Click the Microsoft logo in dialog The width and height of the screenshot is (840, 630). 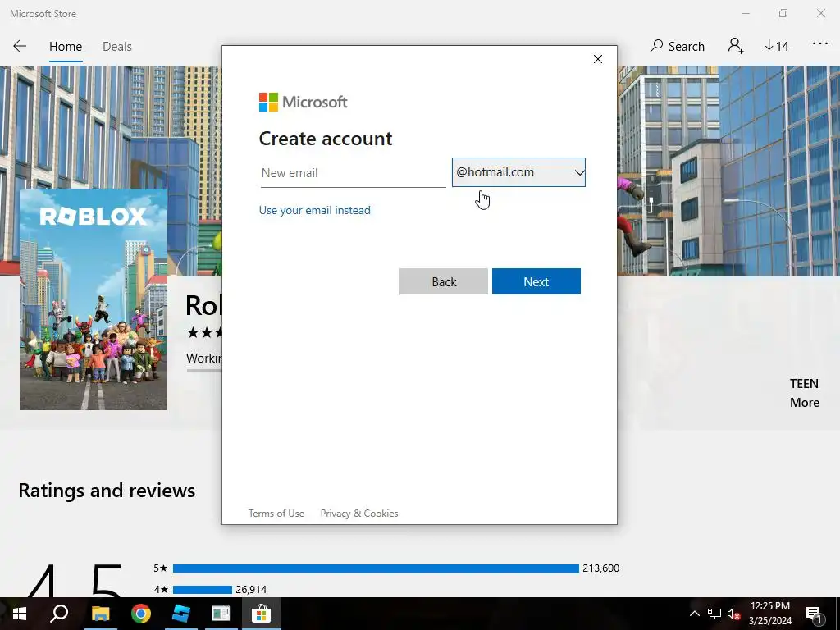tap(304, 102)
